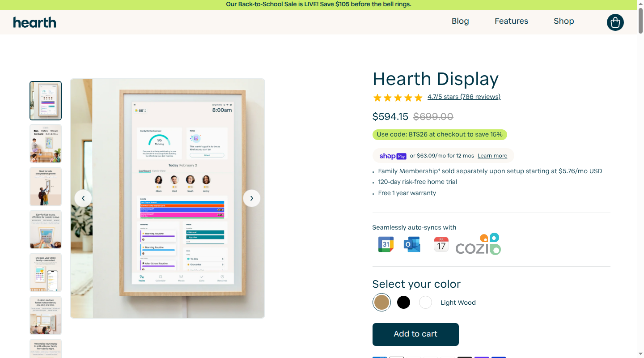Click the scrollbar up arrow

pyautogui.click(x=640, y=3)
